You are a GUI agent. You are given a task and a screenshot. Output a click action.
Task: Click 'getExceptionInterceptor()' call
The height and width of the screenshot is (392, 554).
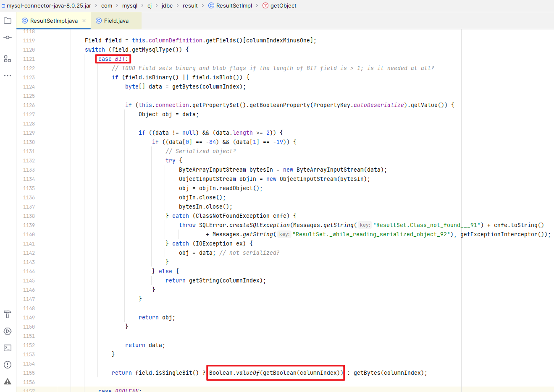point(502,235)
